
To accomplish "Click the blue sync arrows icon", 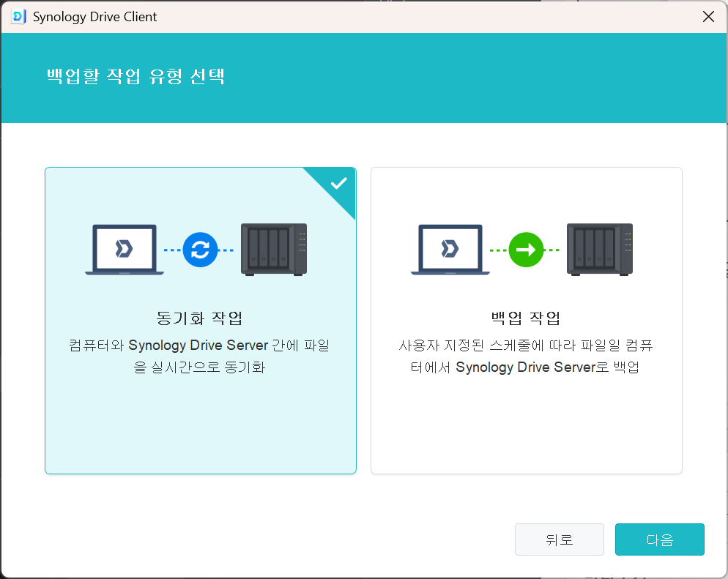I will coord(200,250).
